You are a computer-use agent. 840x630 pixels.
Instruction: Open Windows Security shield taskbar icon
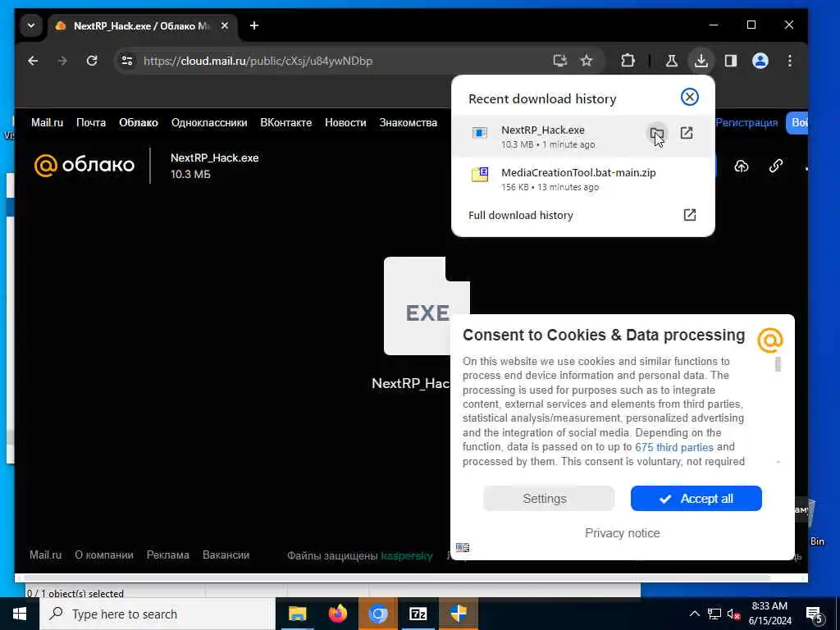458,614
